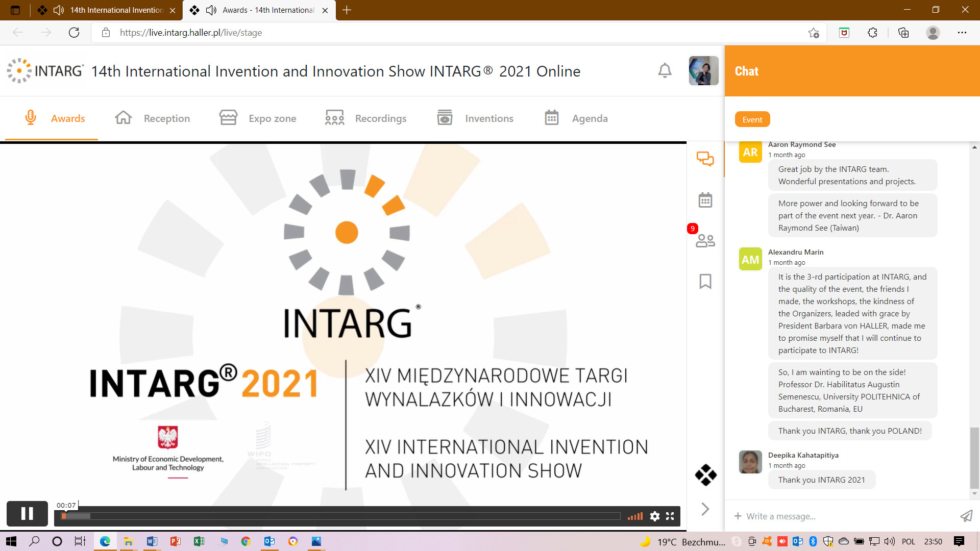
Task: Click Deepika Kahatapitiya's profile photo
Action: click(750, 462)
